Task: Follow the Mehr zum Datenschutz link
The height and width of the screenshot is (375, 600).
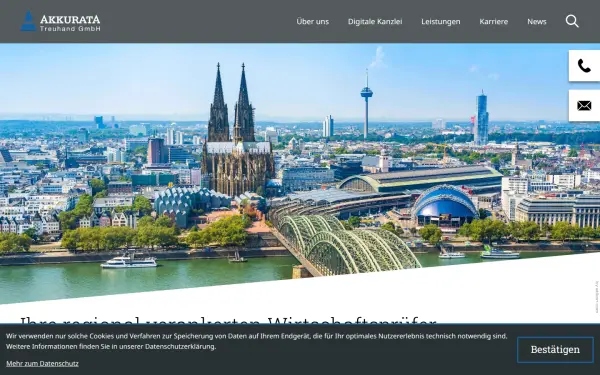Action: pyautogui.click(x=42, y=364)
